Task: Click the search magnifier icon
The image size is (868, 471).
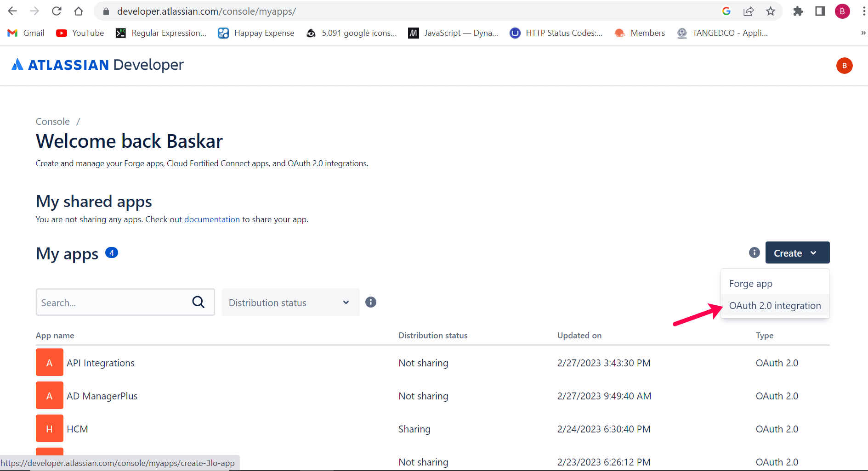Action: 198,302
